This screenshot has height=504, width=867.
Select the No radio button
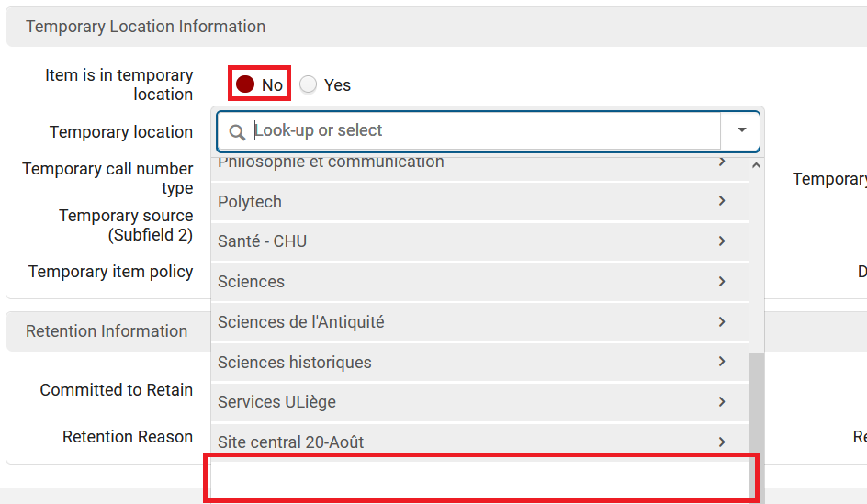[x=245, y=84]
